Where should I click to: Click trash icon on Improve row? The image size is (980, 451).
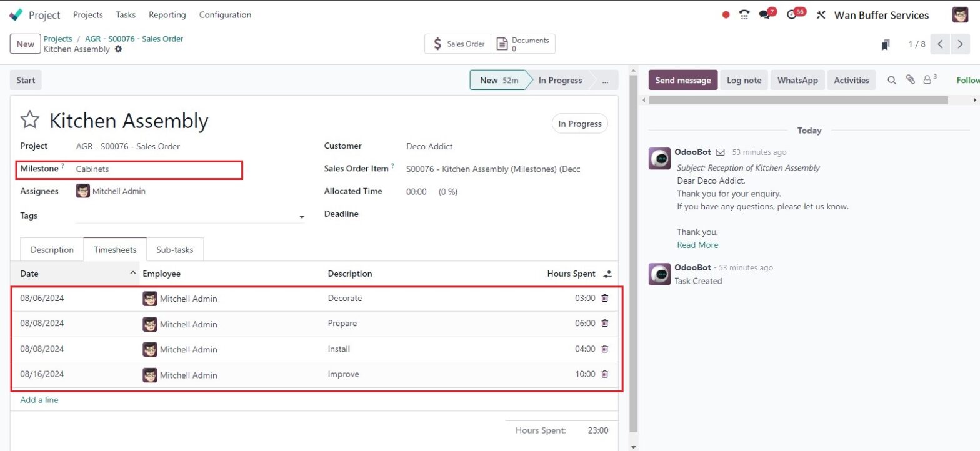coord(604,374)
